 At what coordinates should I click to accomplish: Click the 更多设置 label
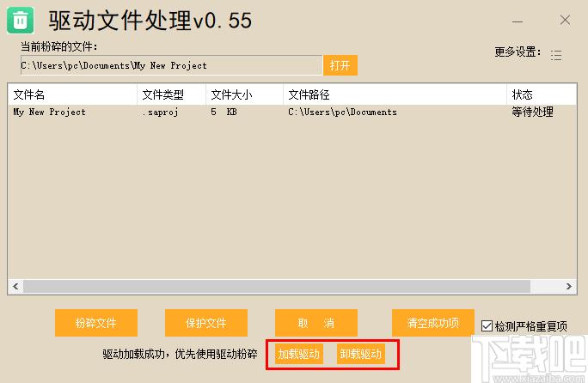click(518, 52)
